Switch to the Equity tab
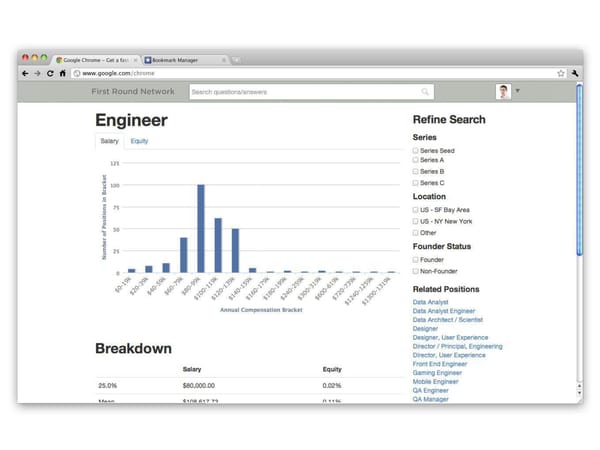This screenshot has height=450, width=600. (139, 141)
